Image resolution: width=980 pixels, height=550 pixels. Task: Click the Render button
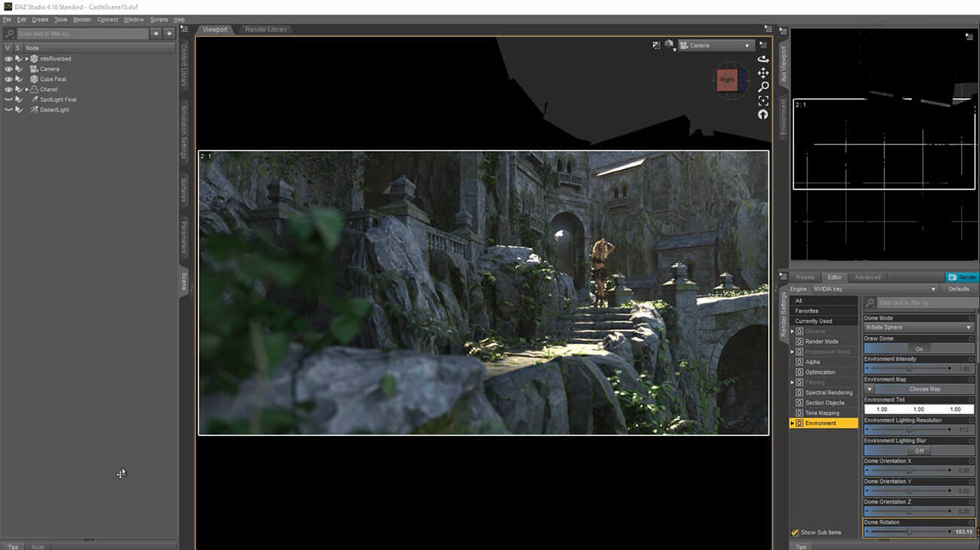click(962, 277)
